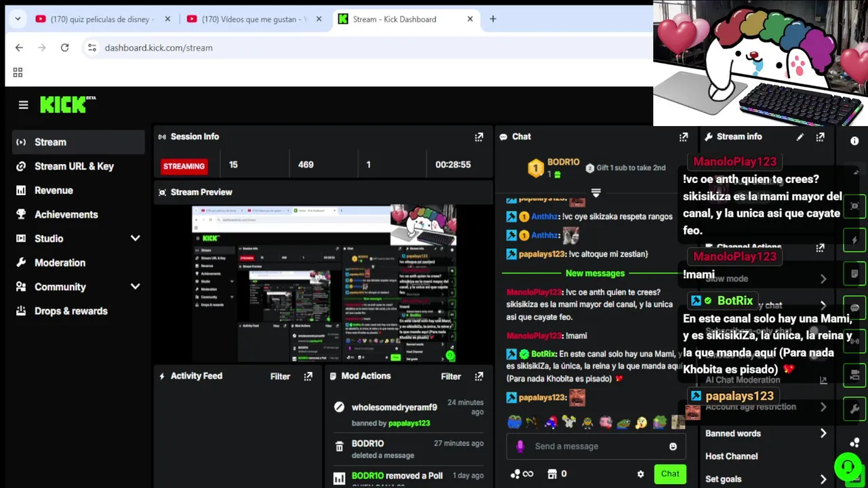Insert the minion emote in chat
This screenshot has height=488, width=868.
pos(587,422)
